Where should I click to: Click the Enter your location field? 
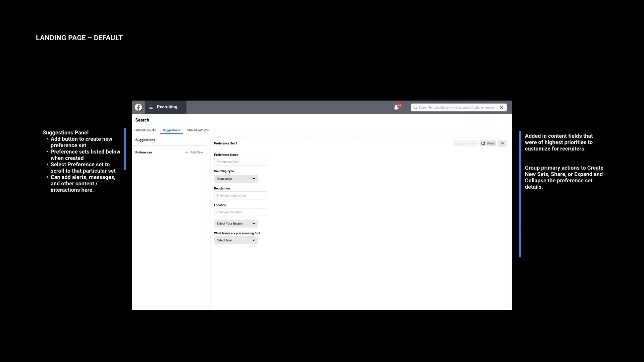pos(240,212)
